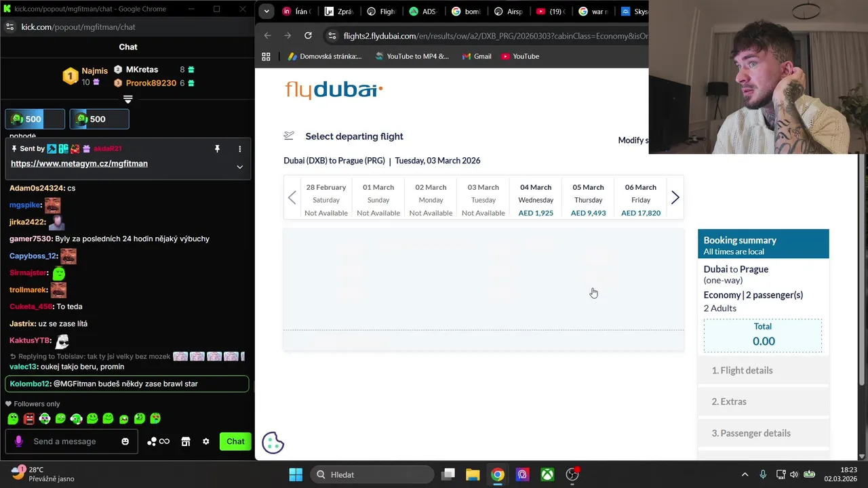Screen dimensions: 868x488
Task: Open the apps grid in bookmarks bar
Action: pos(266,56)
